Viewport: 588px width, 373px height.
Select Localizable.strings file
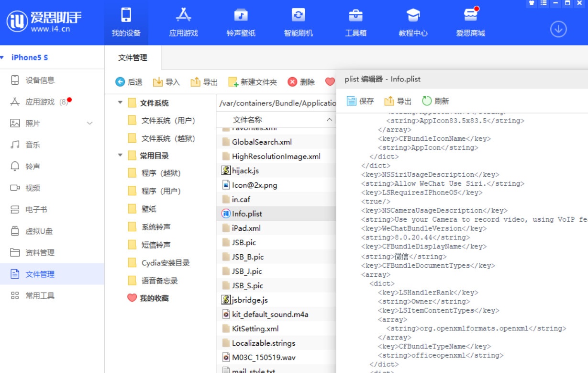(277, 343)
